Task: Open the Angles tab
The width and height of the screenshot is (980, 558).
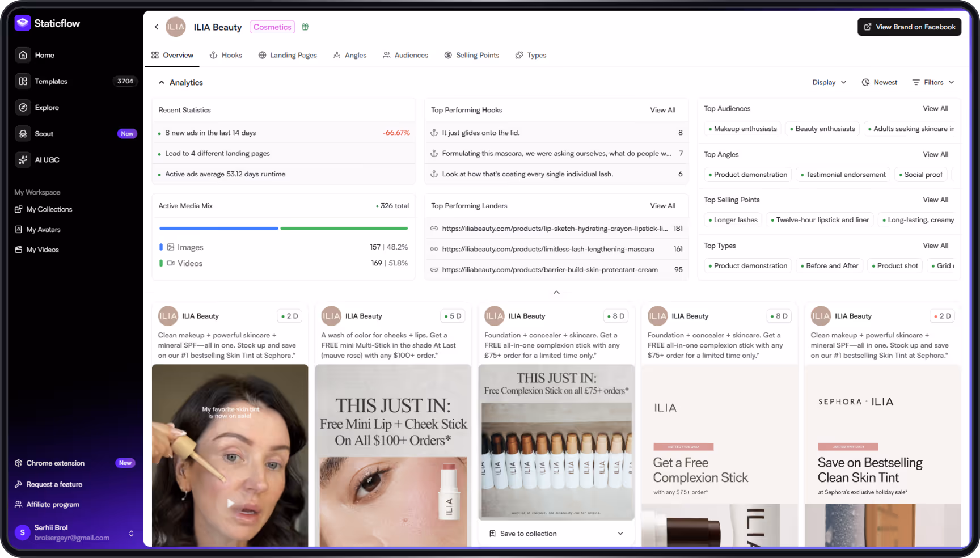Action: click(350, 55)
